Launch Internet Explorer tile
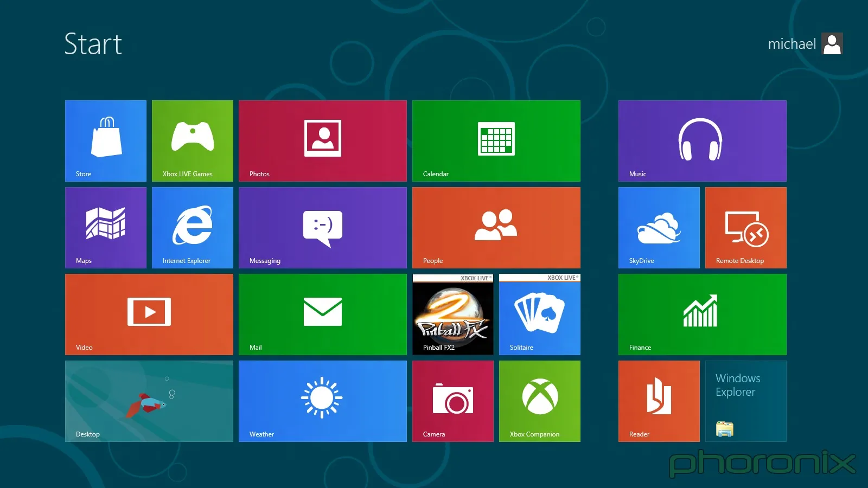This screenshot has width=868, height=488. click(x=193, y=228)
